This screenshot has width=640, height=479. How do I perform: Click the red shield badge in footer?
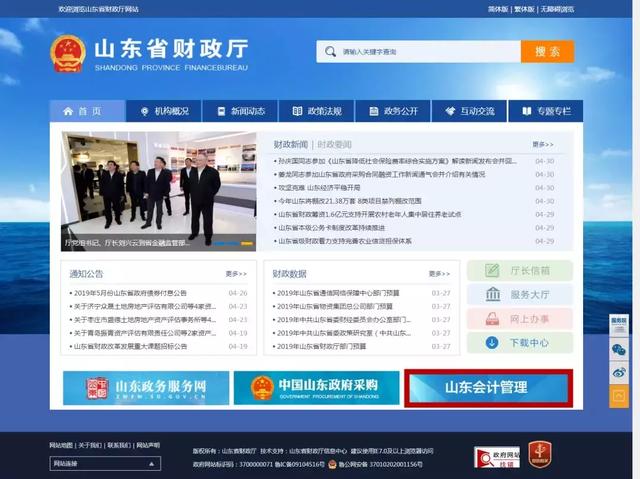(540, 454)
